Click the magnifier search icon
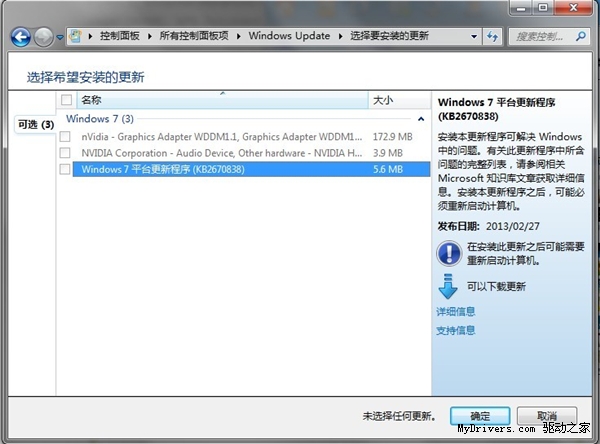 pyautogui.click(x=580, y=36)
